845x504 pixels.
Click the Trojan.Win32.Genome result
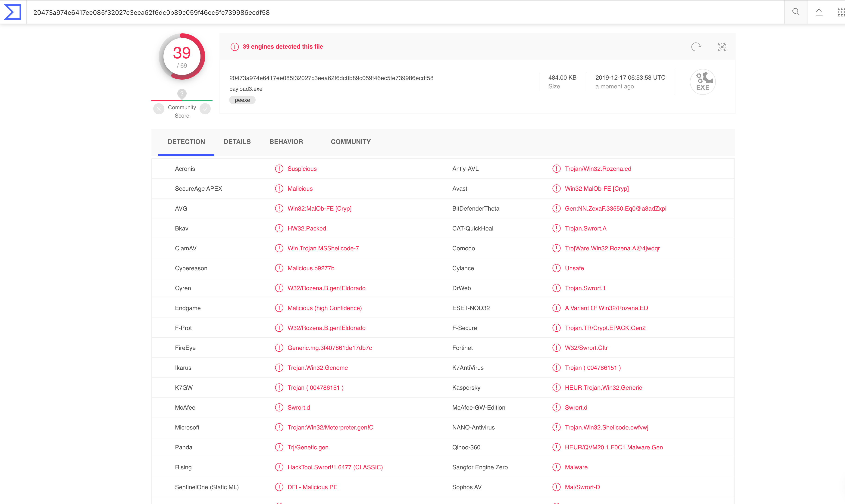point(317,368)
